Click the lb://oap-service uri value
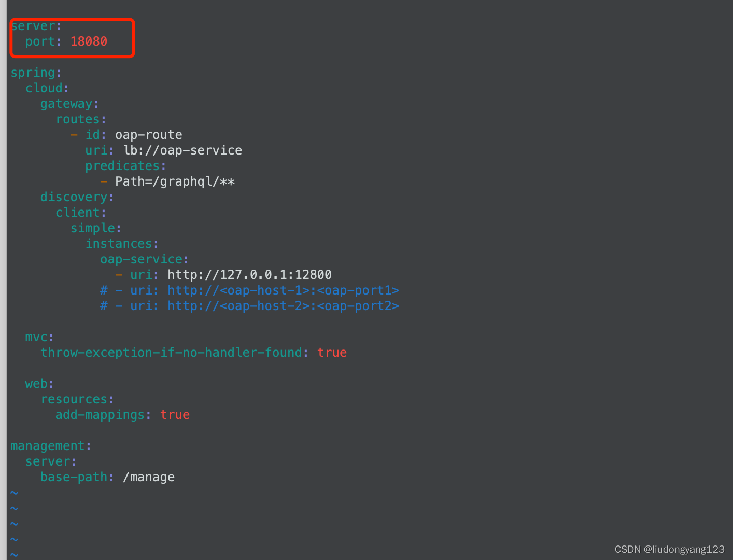The height and width of the screenshot is (560, 733). coord(182,150)
